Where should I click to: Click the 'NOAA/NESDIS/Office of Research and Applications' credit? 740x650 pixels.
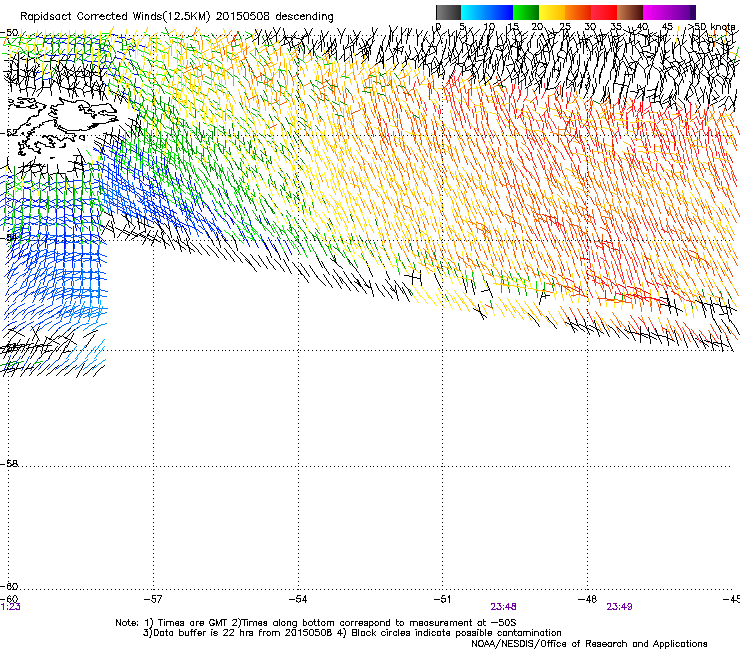[x=589, y=643]
